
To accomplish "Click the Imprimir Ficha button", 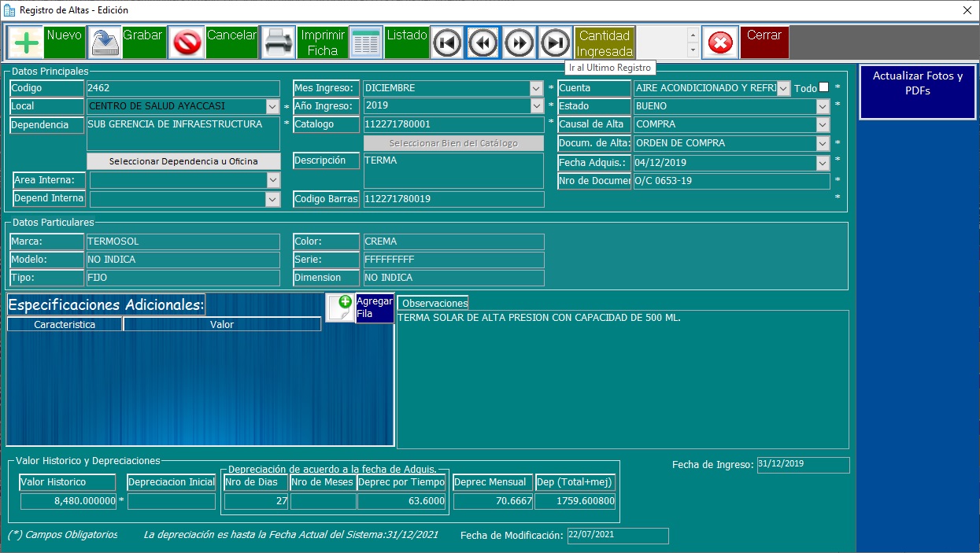I will 323,42.
